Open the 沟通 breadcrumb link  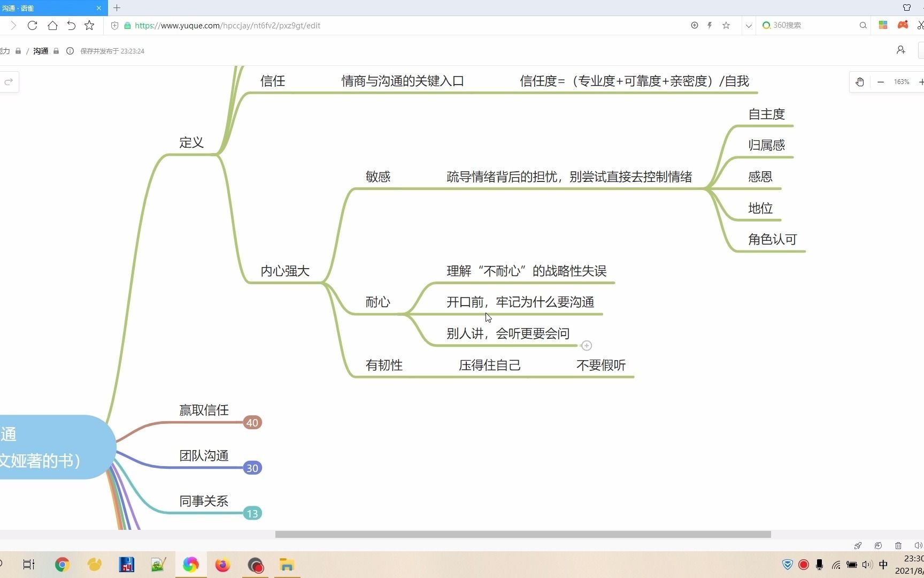pos(41,51)
